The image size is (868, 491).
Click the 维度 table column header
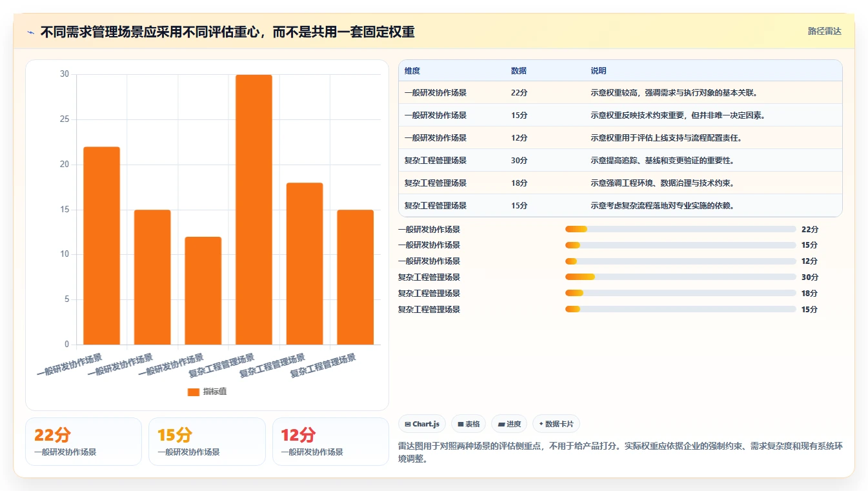click(412, 71)
